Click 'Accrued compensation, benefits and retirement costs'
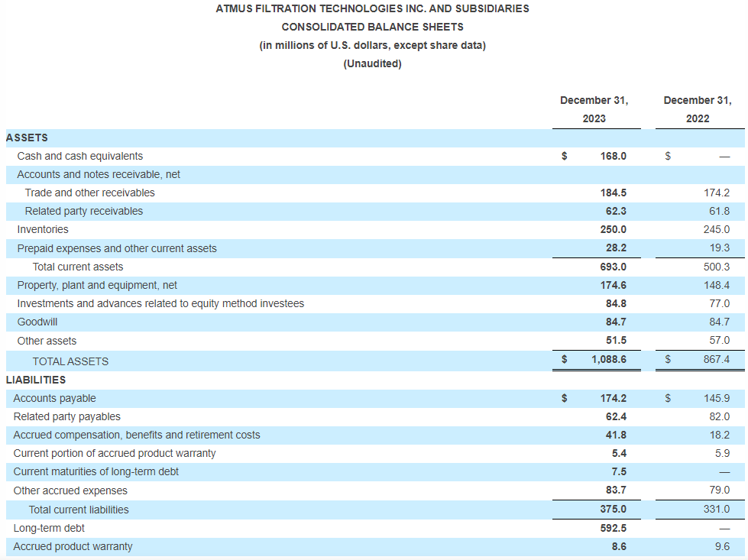Viewport: 748px width, 560px height. (137, 435)
